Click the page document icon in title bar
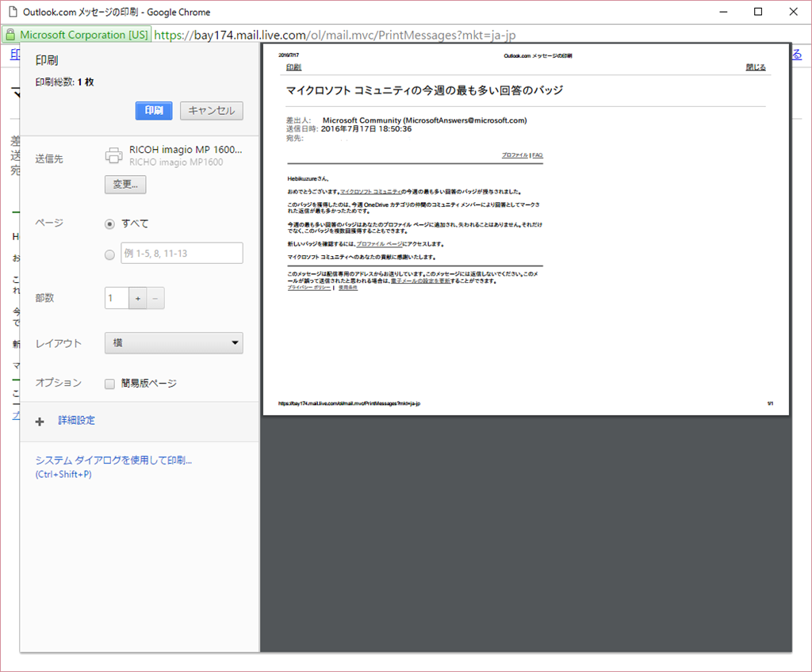 pos(13,12)
